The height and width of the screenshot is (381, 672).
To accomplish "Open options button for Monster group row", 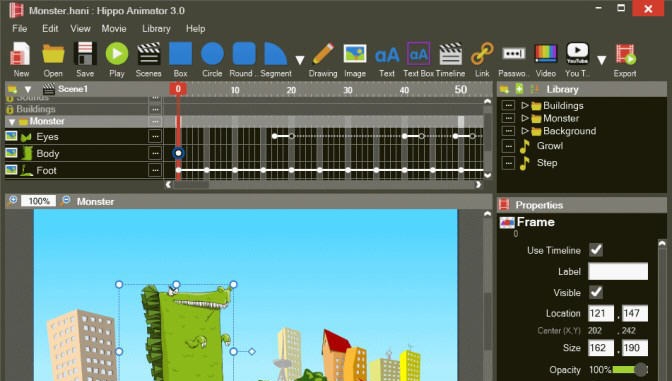I will tap(155, 122).
